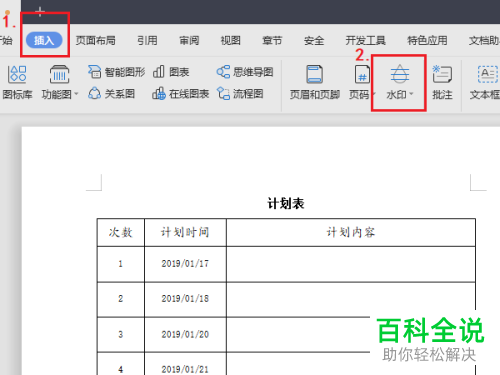Insert an 在线图表 online chart
This screenshot has width=500, height=375.
pos(180,94)
